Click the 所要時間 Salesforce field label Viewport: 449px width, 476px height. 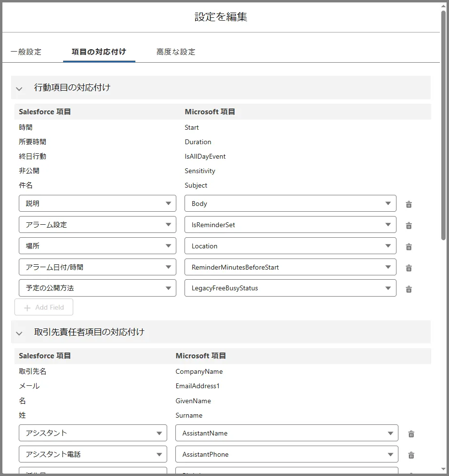coord(32,142)
